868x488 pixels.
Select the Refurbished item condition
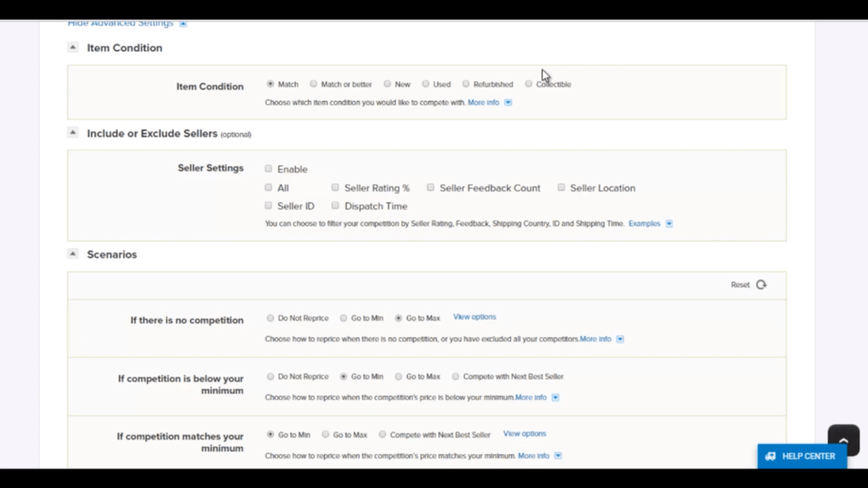[466, 84]
